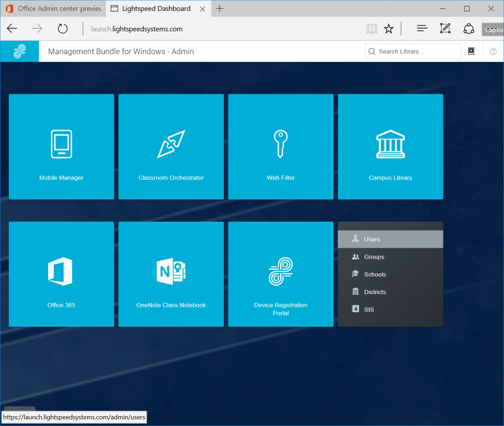Select SIS in the admin menu

point(390,309)
